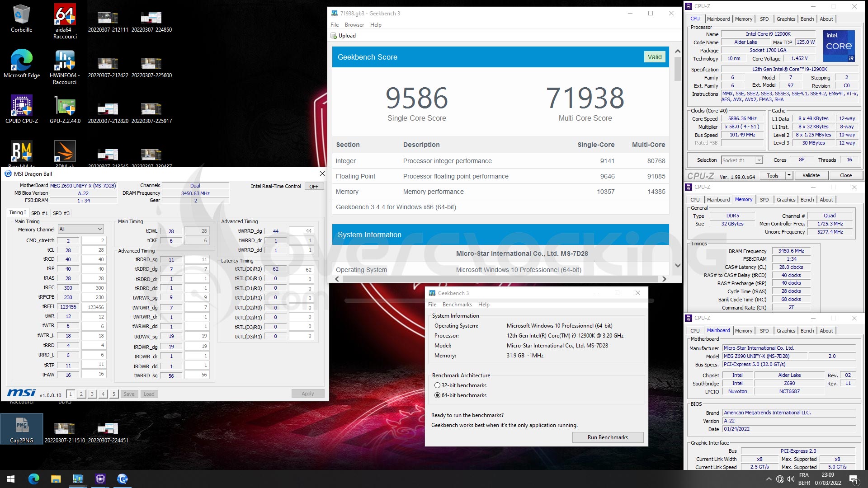The image size is (868, 488).
Task: Select 32-bit benchmarks radio button
Action: [437, 385]
